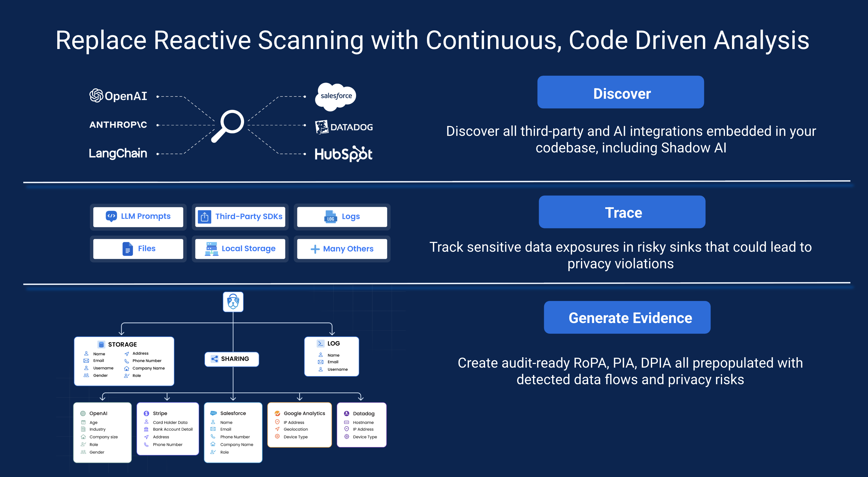Screen dimensions: 868x477
Task: Click the Salesforce cloud logo
Action: [336, 96]
